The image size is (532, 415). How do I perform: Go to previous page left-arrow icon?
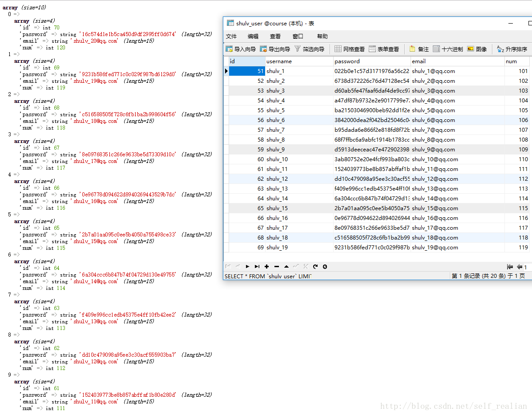pos(519,267)
